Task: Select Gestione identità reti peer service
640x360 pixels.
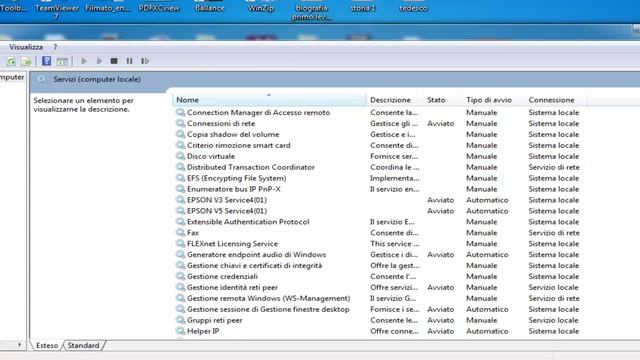Action: (x=232, y=287)
